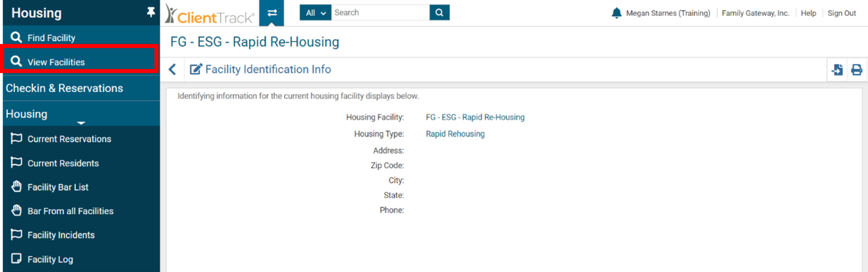
Task: Select Current Residents from sidebar
Action: [x=63, y=163]
